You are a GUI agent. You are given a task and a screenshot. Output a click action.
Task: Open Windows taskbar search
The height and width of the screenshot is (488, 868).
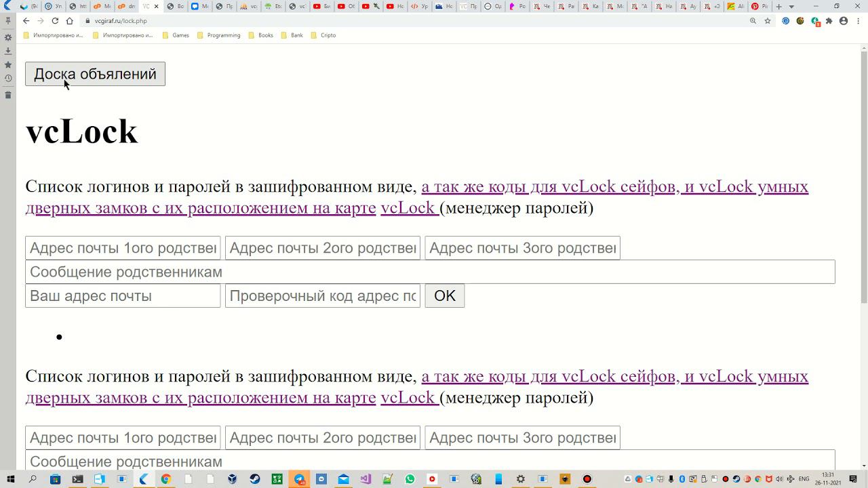click(x=33, y=479)
